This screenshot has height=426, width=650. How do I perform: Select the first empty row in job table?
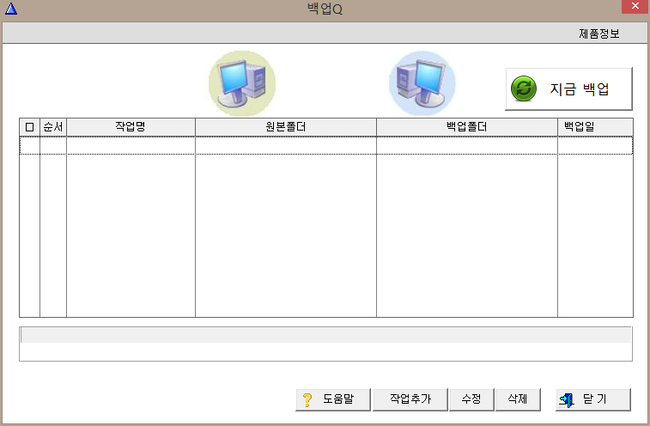pos(326,145)
